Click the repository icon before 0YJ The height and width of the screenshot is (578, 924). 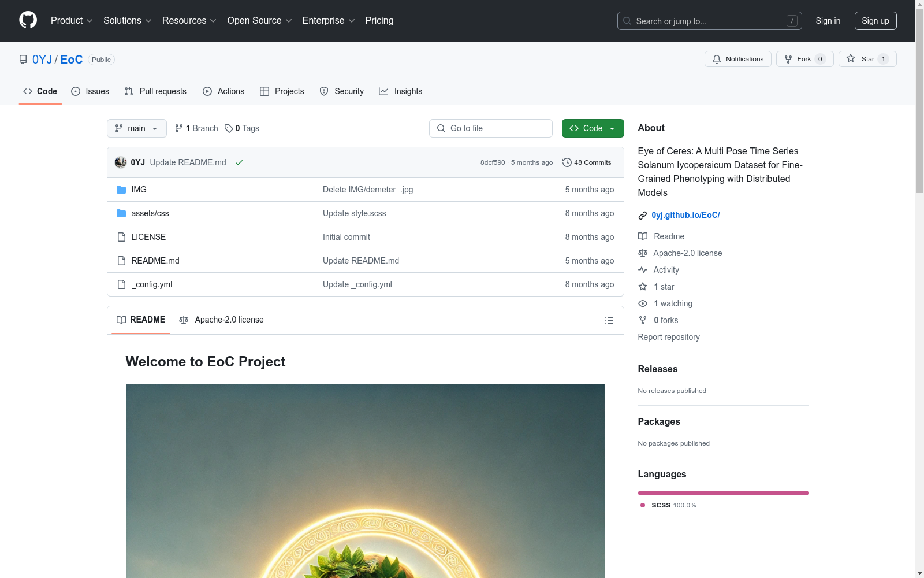(23, 60)
